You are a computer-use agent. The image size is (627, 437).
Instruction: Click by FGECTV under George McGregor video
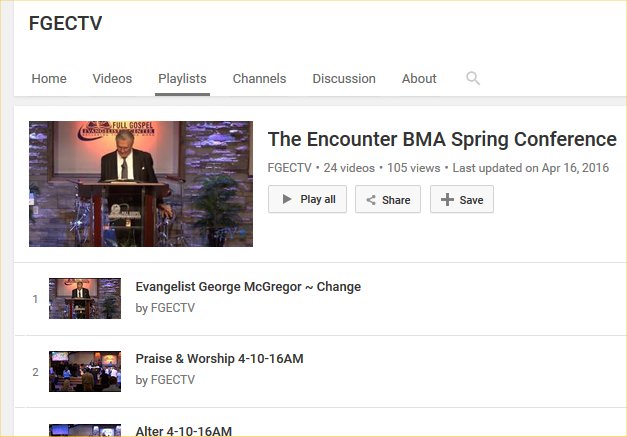[165, 308]
